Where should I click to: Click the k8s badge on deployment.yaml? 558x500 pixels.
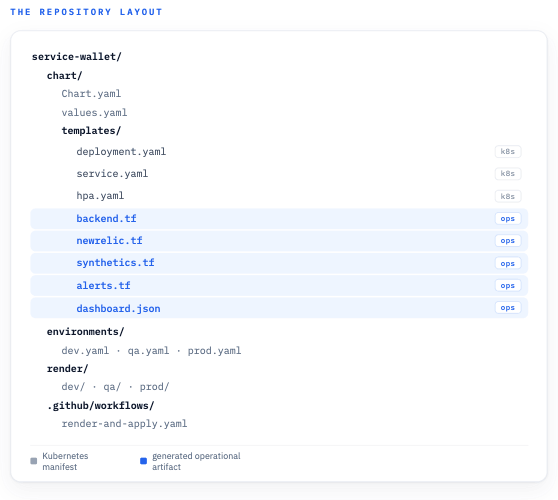(x=508, y=152)
